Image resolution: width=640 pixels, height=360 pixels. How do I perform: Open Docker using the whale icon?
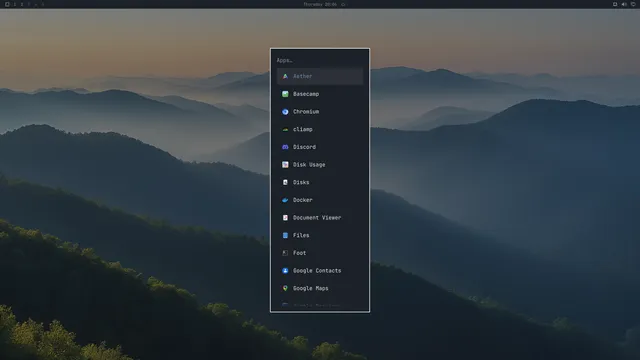click(285, 200)
